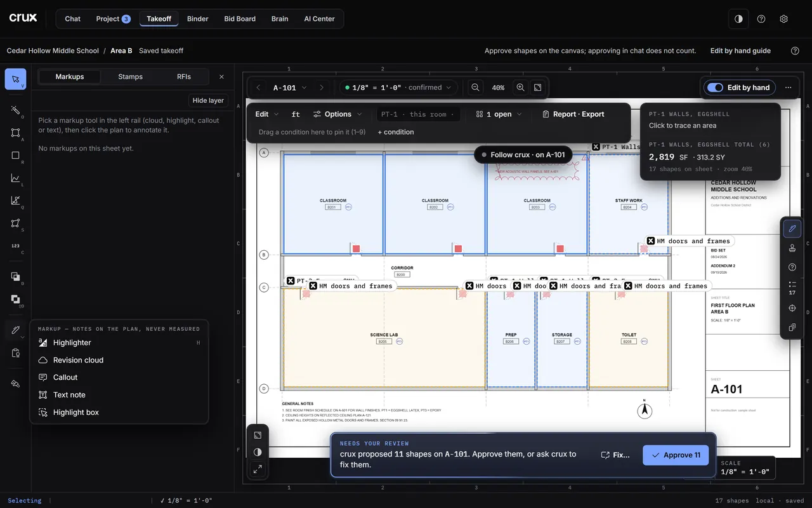Click the PT-1 this room input field

click(419, 114)
